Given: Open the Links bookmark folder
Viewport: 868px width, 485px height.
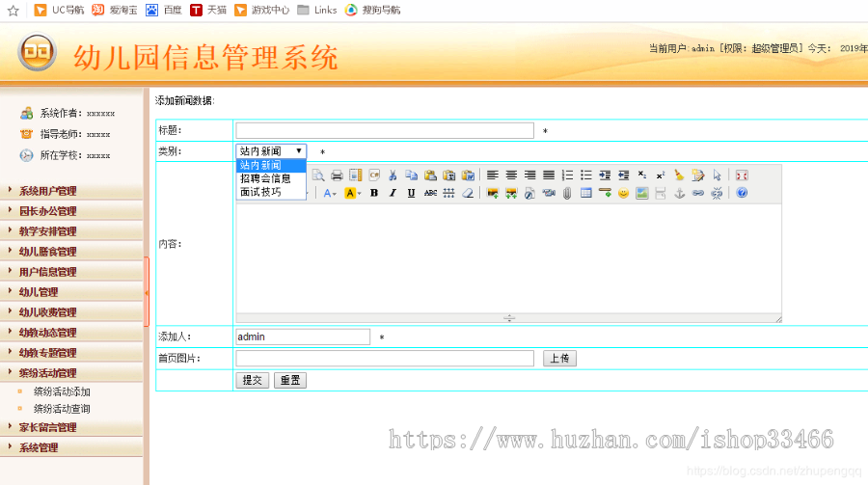Looking at the screenshot, I should pyautogui.click(x=317, y=10).
